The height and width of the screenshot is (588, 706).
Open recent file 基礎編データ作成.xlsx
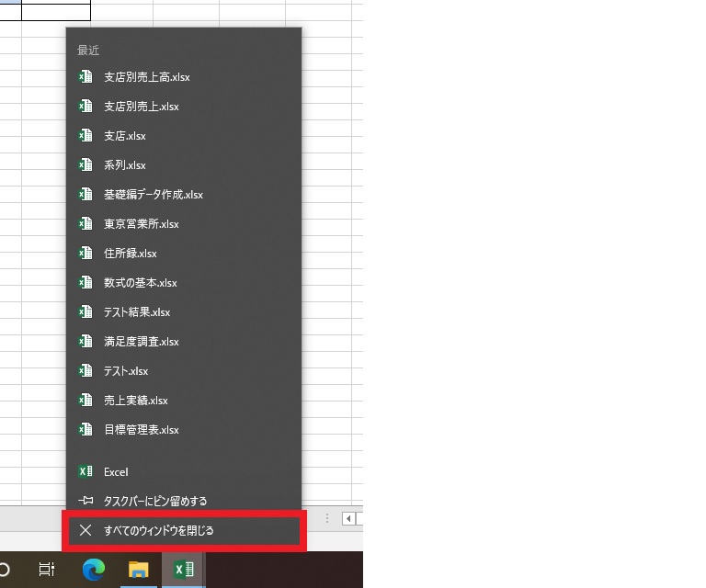(x=184, y=195)
